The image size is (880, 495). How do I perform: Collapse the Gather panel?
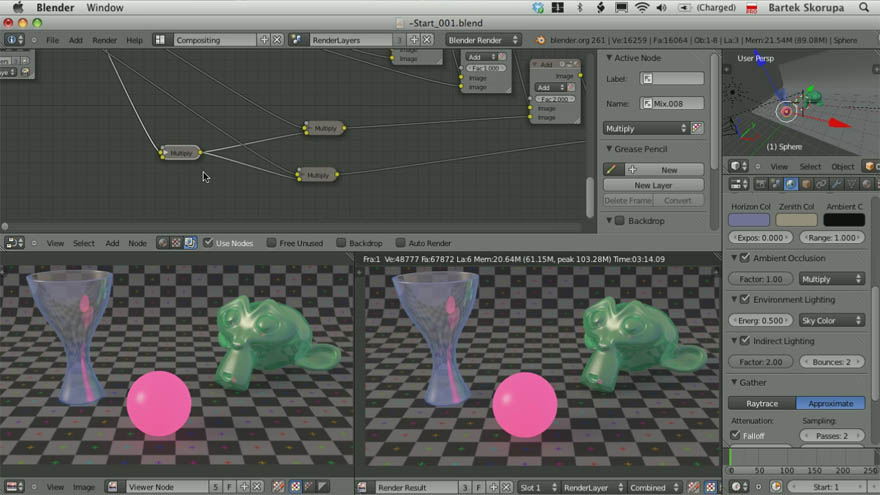click(x=734, y=382)
